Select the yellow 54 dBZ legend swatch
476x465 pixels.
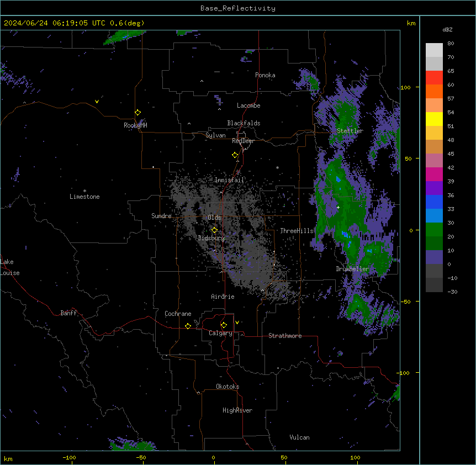point(434,119)
